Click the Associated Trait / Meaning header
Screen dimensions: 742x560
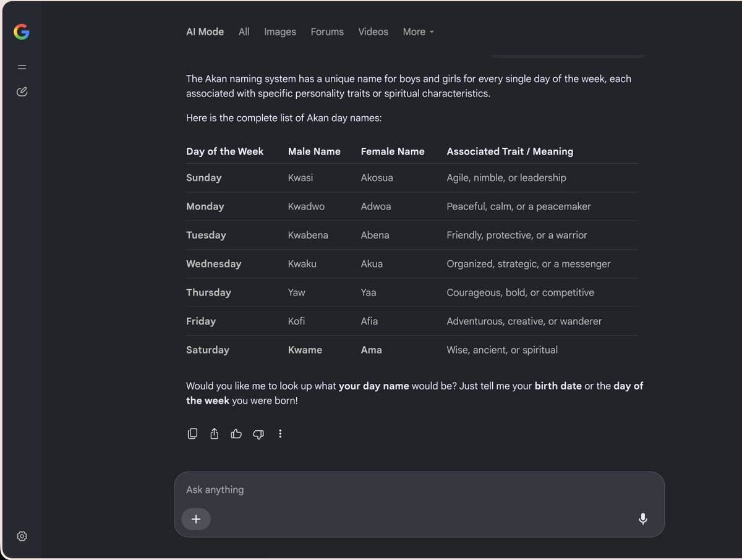coord(510,151)
